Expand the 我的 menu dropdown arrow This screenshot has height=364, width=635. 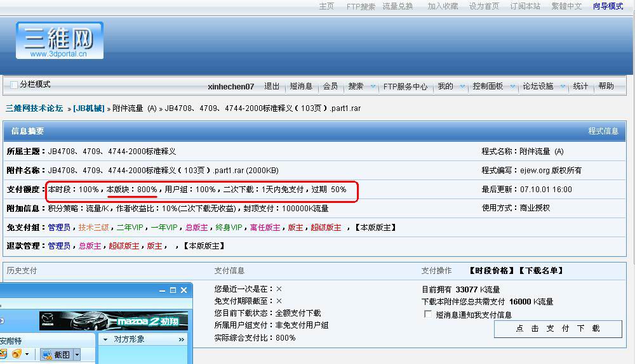coord(462,86)
